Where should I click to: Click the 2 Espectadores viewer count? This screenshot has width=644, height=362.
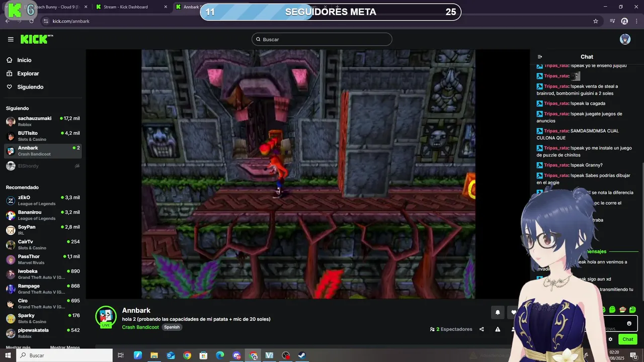(451, 329)
